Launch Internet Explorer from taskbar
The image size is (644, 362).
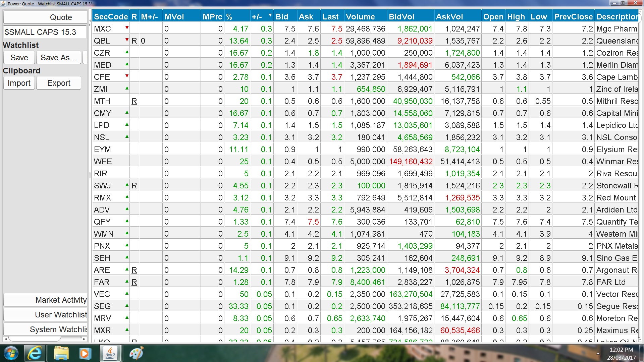click(x=35, y=353)
